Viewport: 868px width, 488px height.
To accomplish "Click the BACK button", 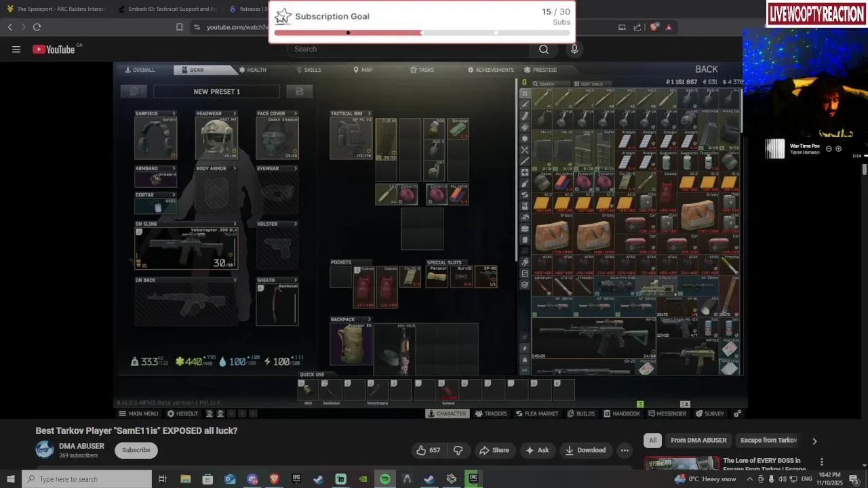I will 706,69.
